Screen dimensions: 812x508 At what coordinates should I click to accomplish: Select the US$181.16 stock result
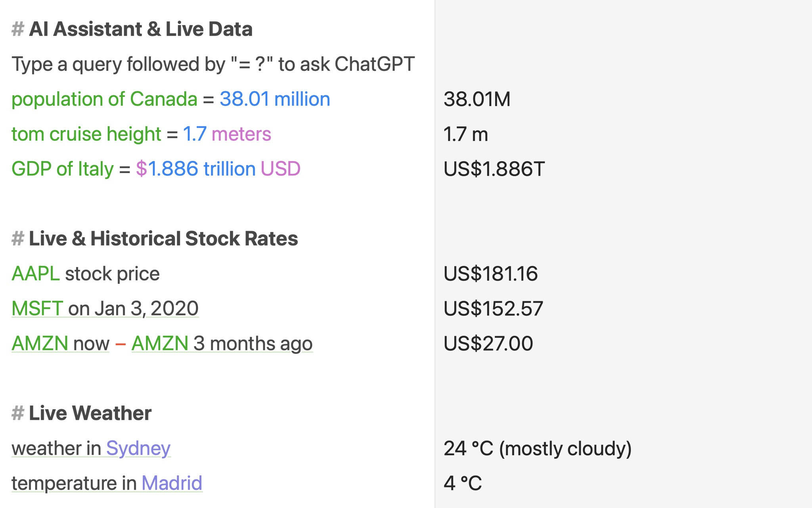pyautogui.click(x=490, y=274)
